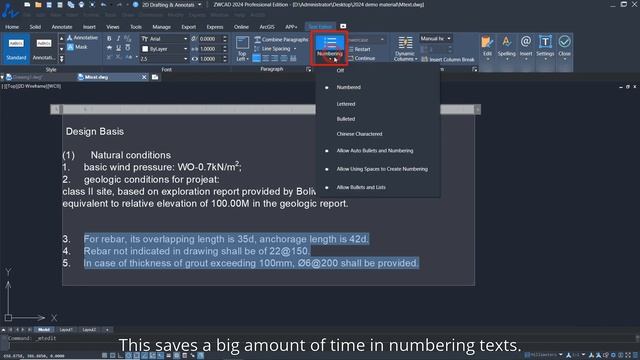The image size is (640, 360).
Task: Apply right paragraph alignment
Action: click(x=275, y=58)
